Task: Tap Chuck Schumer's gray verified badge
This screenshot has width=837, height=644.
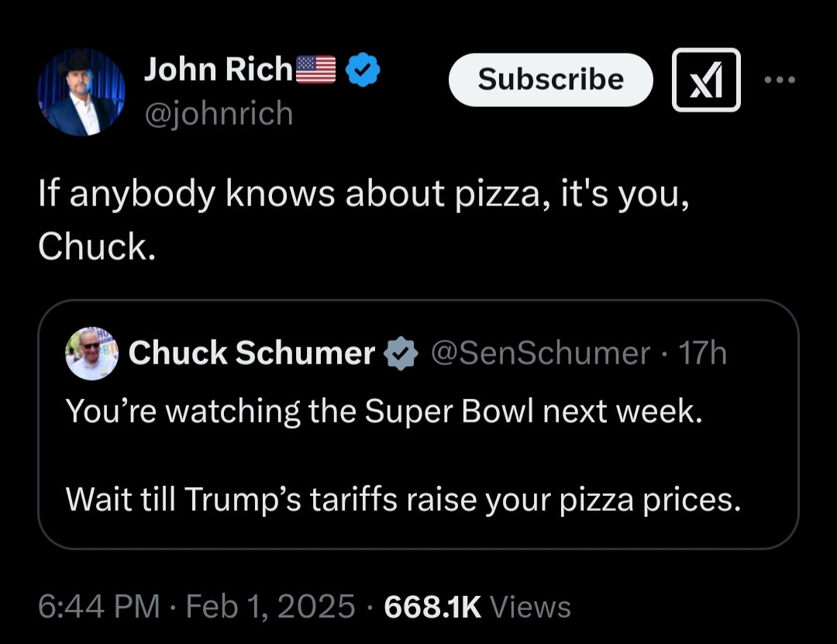Action: (x=402, y=353)
